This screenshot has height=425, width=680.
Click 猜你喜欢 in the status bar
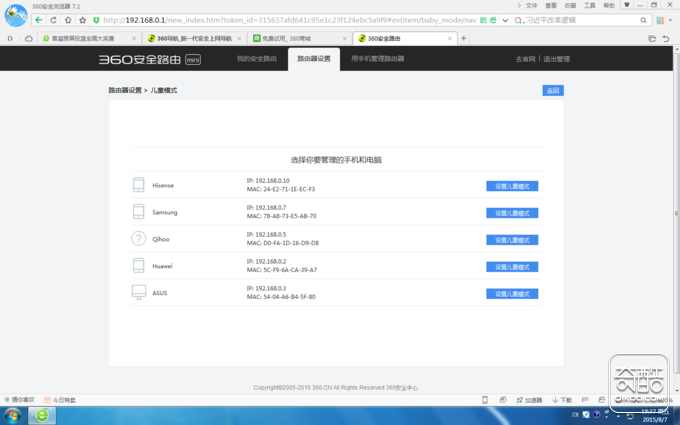point(20,400)
